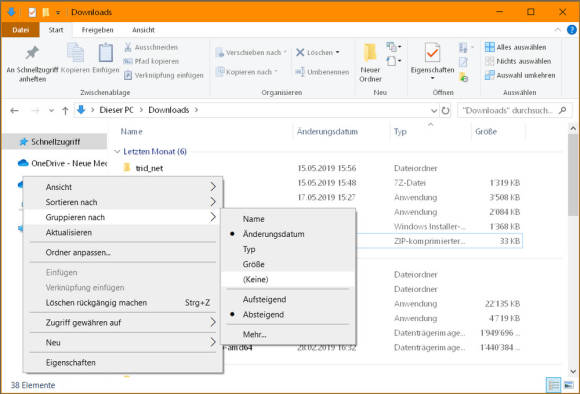Collapse the ribbon with the chevron
580x394 pixels.
coord(557,30)
